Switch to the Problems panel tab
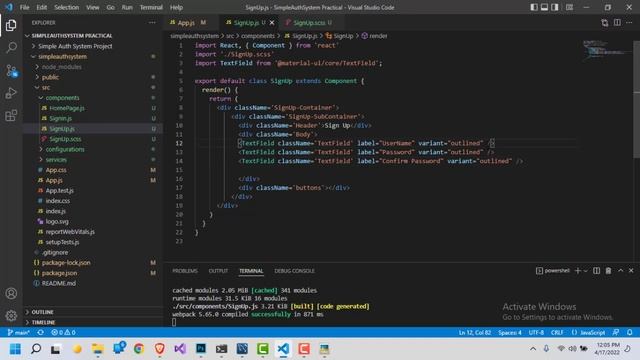The height and width of the screenshot is (360, 640). pyautogui.click(x=185, y=271)
